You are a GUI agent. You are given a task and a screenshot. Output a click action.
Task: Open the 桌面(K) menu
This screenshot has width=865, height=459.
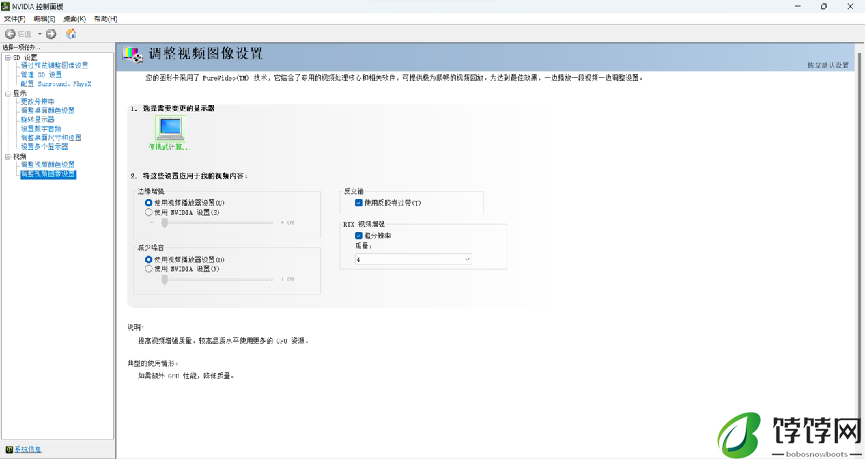[x=74, y=19]
